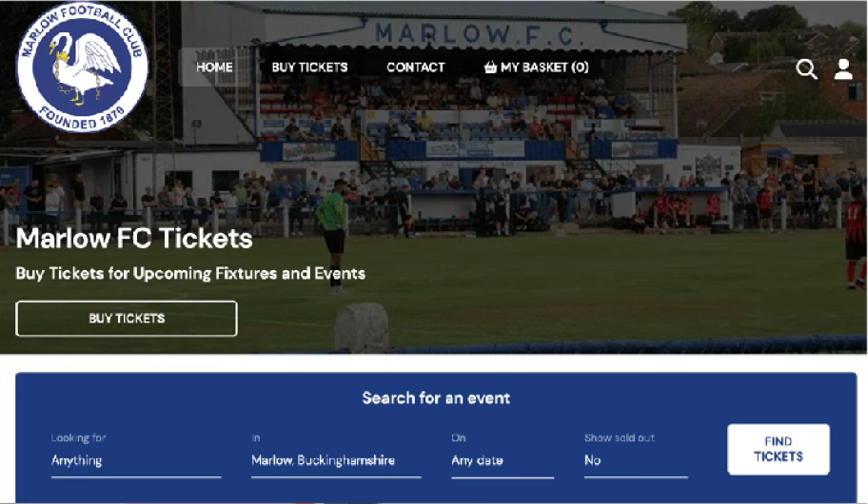
Task: View My Basket (0)
Action: click(537, 67)
